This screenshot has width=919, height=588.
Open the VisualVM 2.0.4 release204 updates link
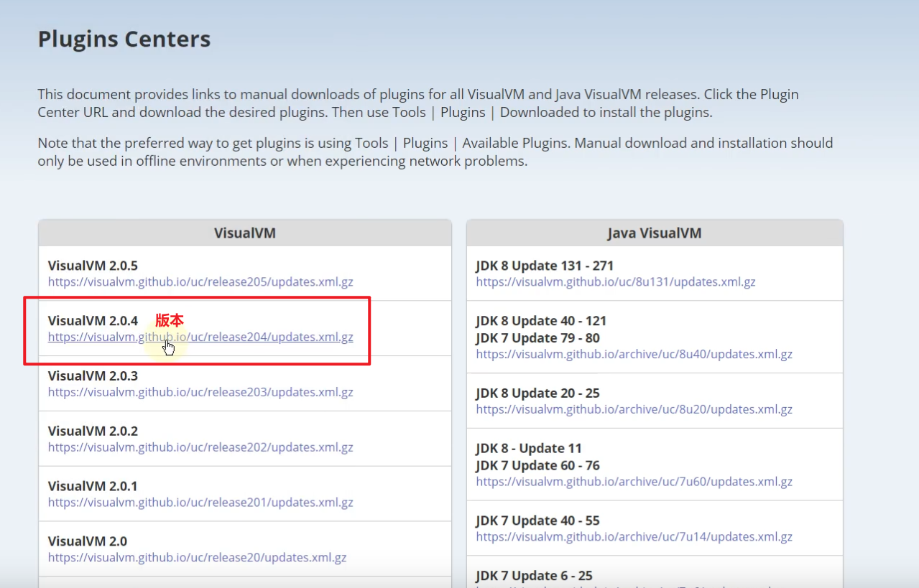click(200, 337)
